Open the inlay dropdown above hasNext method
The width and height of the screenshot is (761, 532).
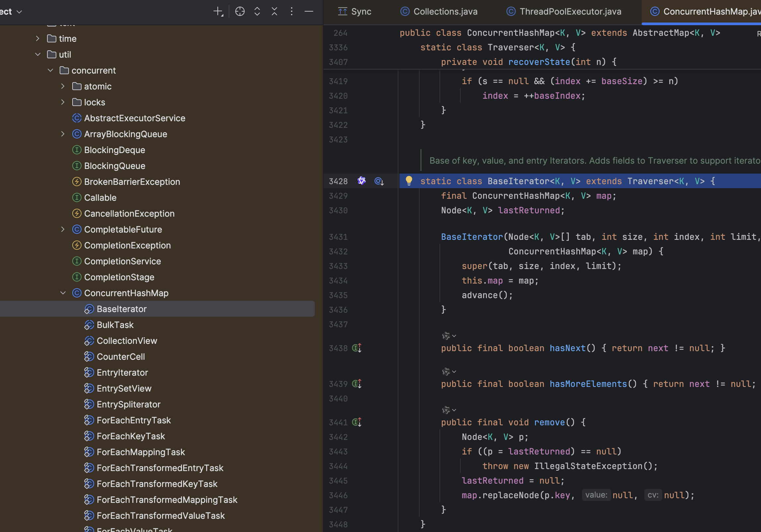[x=449, y=336]
